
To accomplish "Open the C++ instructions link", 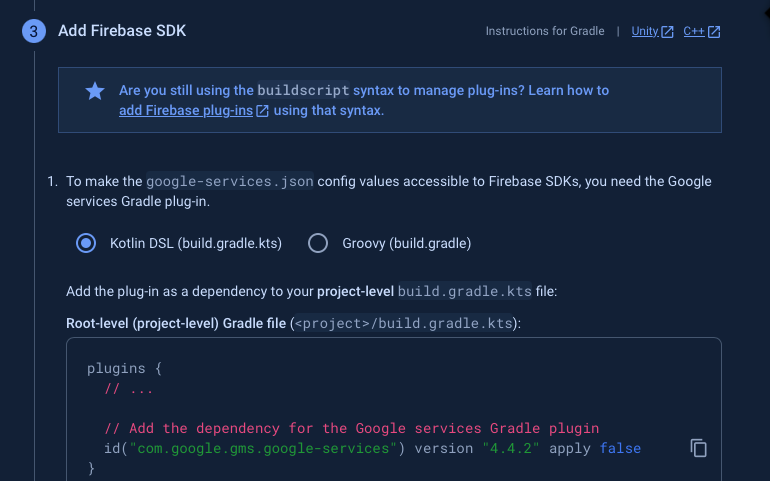I will [694, 31].
